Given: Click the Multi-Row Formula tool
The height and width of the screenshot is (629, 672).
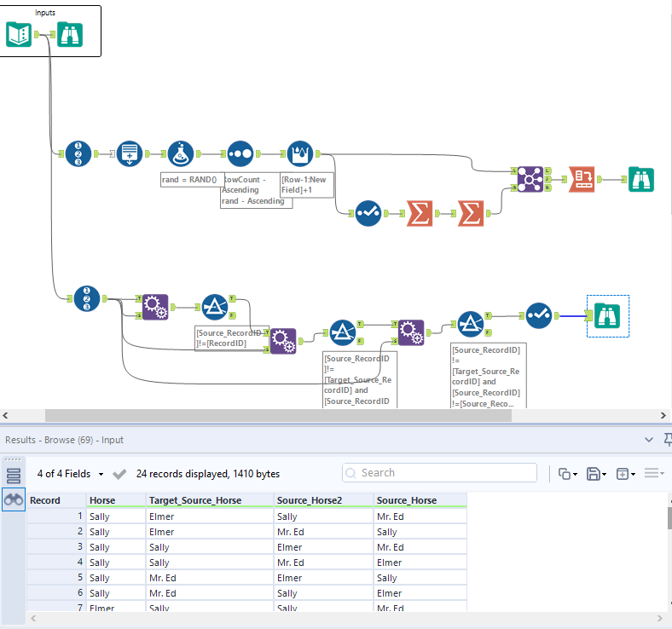Looking at the screenshot, I should (300, 153).
